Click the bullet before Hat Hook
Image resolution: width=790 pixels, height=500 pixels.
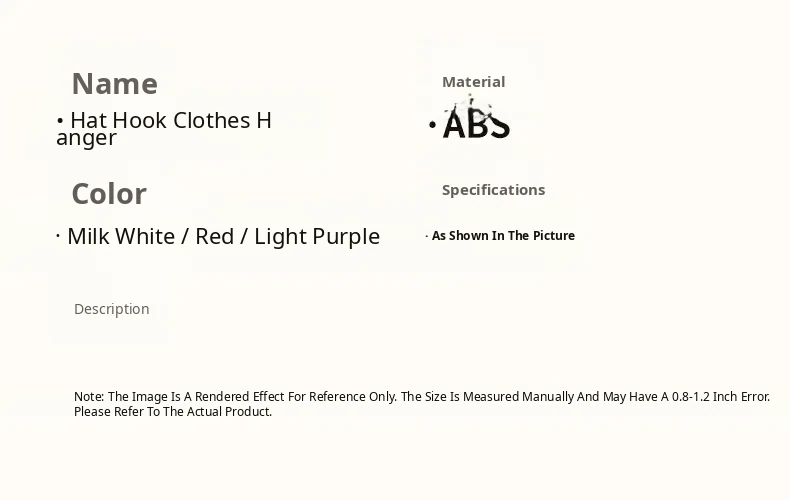coord(60,121)
